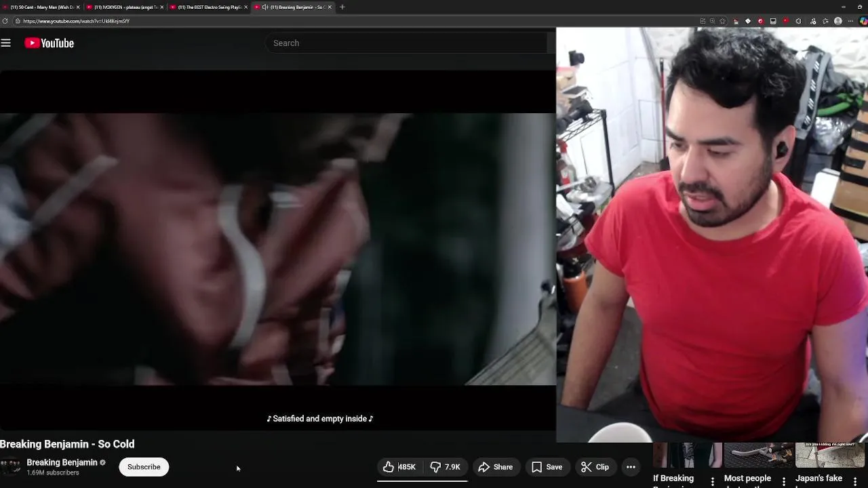The height and width of the screenshot is (488, 868).
Task: Open the red circular extension icon
Action: coord(760,21)
